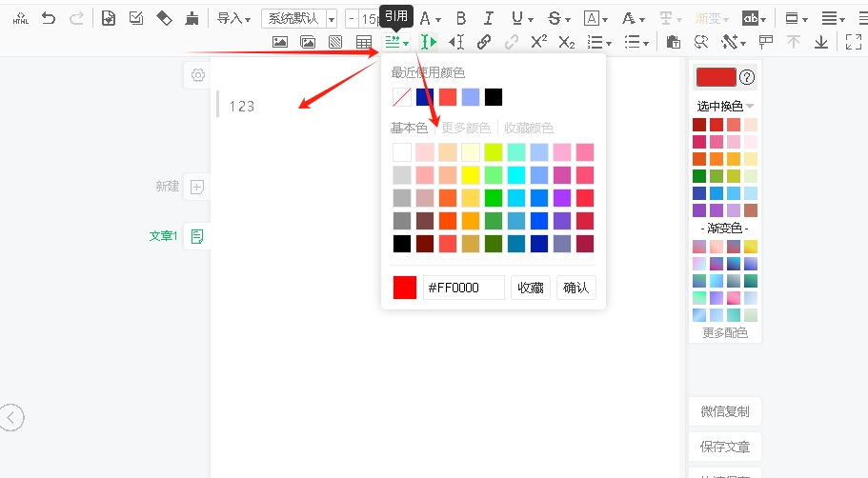Toggle superscript X² formatting
Image resolution: width=868 pixels, height=478 pixels.
point(538,42)
